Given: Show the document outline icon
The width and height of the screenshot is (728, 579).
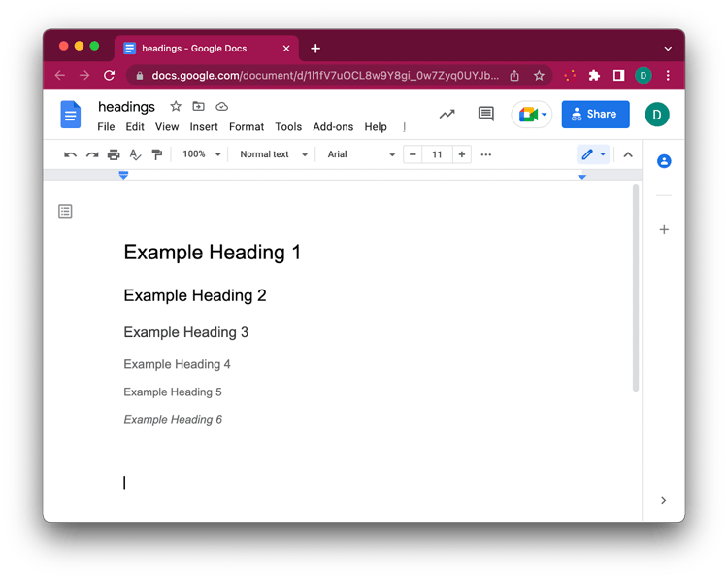Looking at the screenshot, I should 65,211.
